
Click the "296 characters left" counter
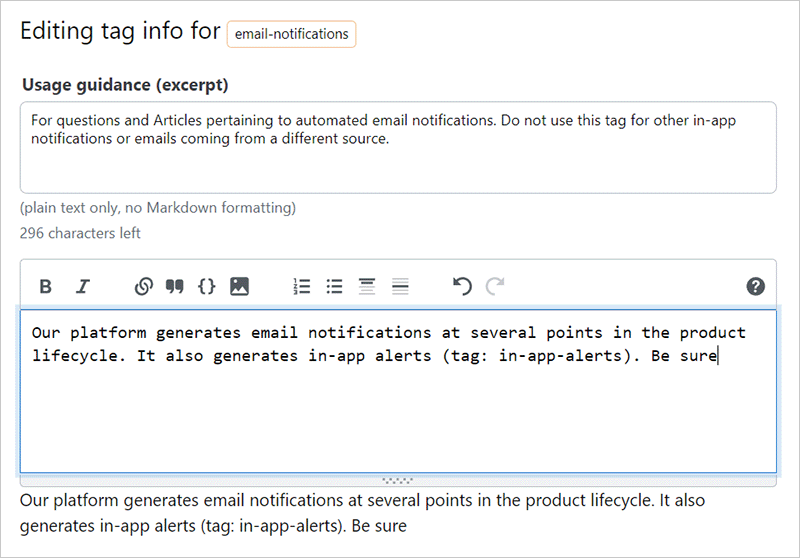[80, 233]
